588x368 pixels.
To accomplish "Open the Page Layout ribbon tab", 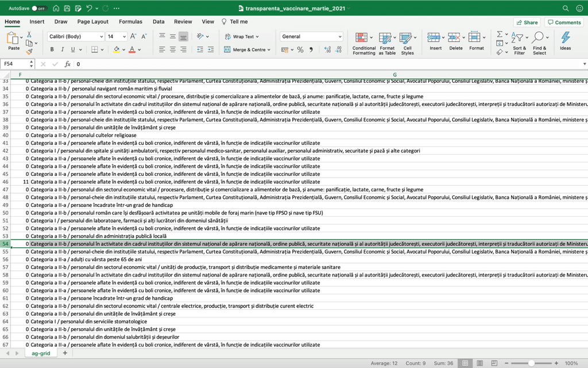I will [92, 22].
